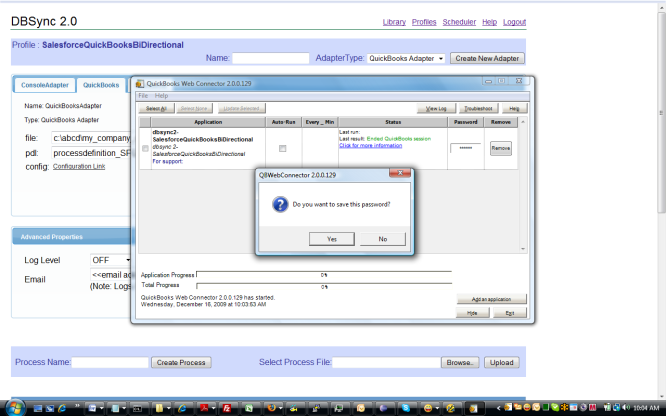The image size is (666, 416).
Task: Click the blue question mark dialog icon
Action: tap(279, 204)
